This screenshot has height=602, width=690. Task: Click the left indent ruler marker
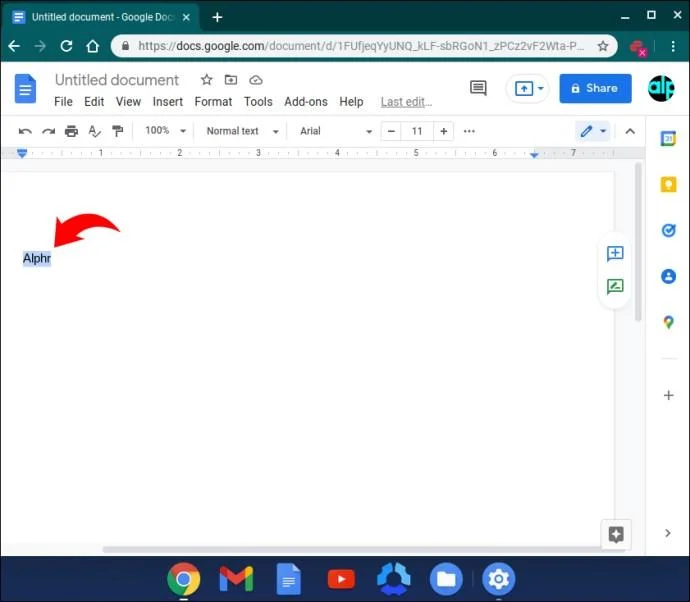point(22,153)
